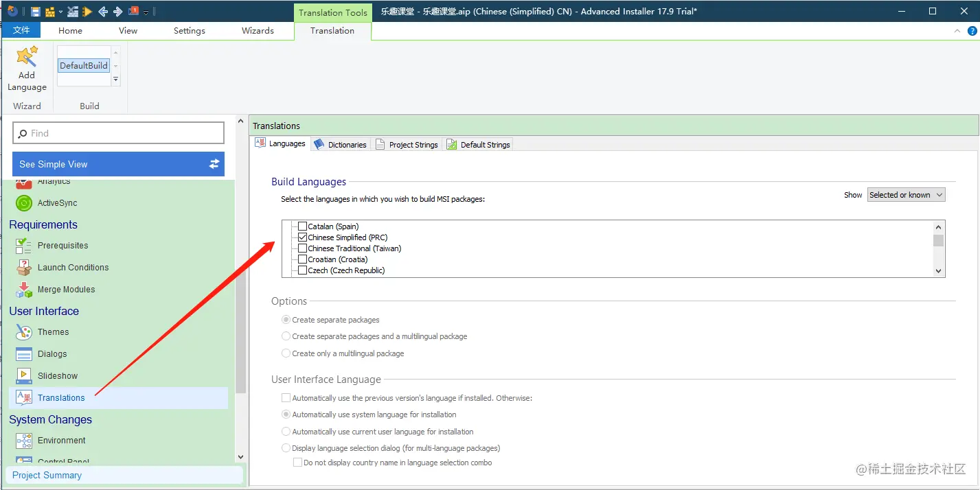This screenshot has width=980, height=490.
Task: Check the Catalan (Spain) language
Action: pos(302,226)
